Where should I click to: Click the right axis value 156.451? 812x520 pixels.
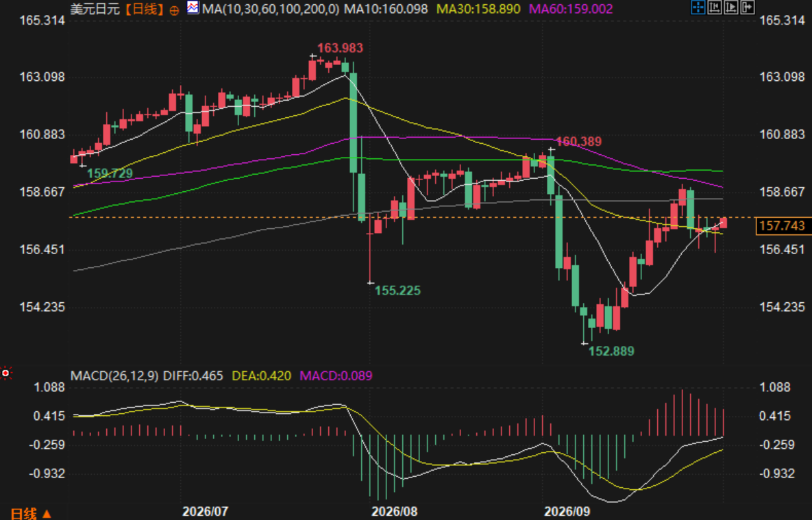click(782, 249)
